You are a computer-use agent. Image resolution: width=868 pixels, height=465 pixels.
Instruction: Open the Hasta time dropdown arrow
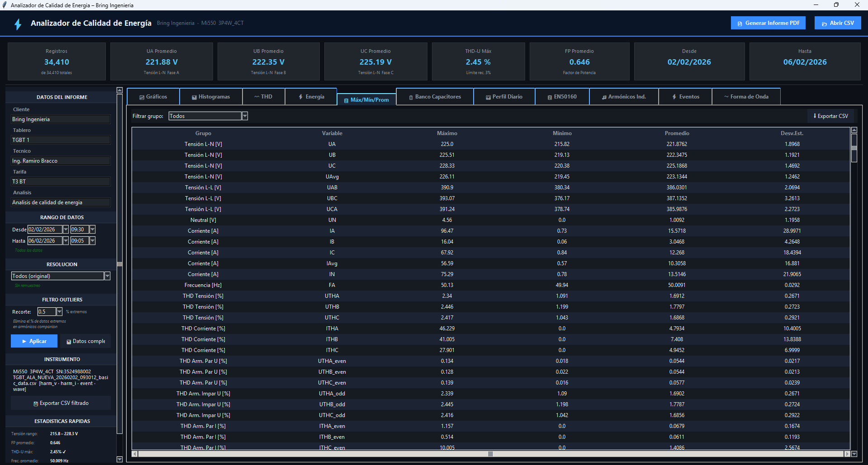[92, 241]
